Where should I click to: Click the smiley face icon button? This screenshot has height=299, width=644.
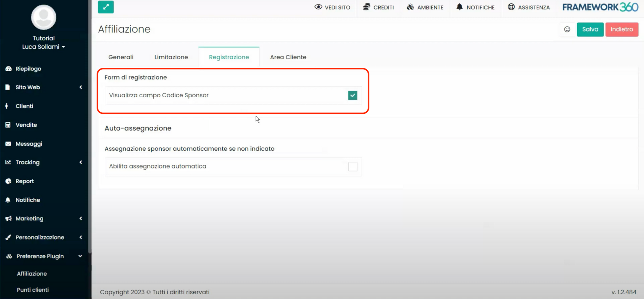567,30
